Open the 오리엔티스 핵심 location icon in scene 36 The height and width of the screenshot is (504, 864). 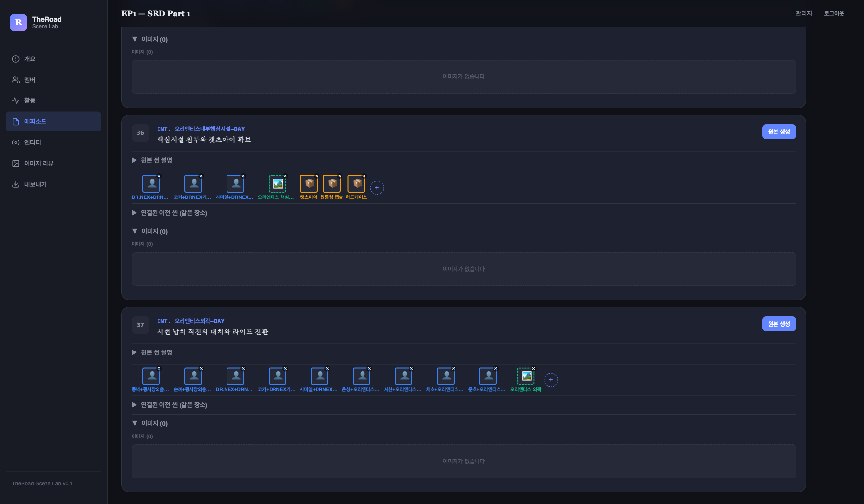pyautogui.click(x=277, y=184)
